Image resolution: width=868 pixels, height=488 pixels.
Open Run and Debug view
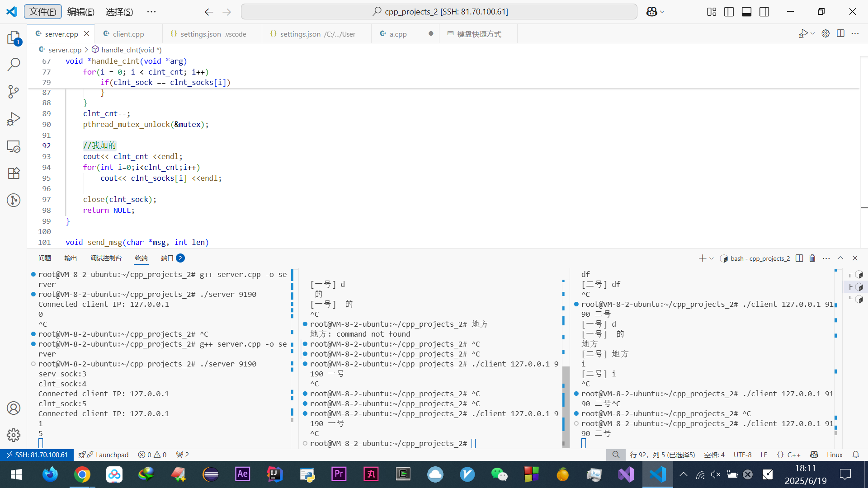[14, 119]
